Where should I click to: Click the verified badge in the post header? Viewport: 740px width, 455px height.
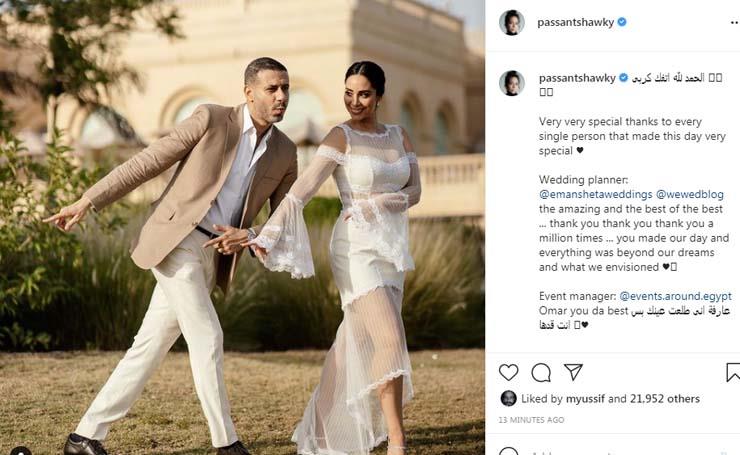(622, 22)
